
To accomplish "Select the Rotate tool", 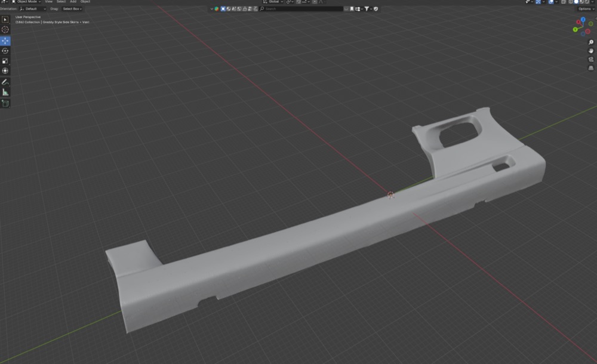I will click(x=5, y=51).
